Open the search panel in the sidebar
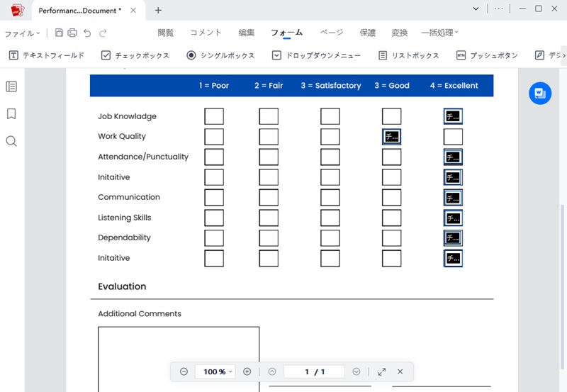The height and width of the screenshot is (392, 567). [x=11, y=141]
